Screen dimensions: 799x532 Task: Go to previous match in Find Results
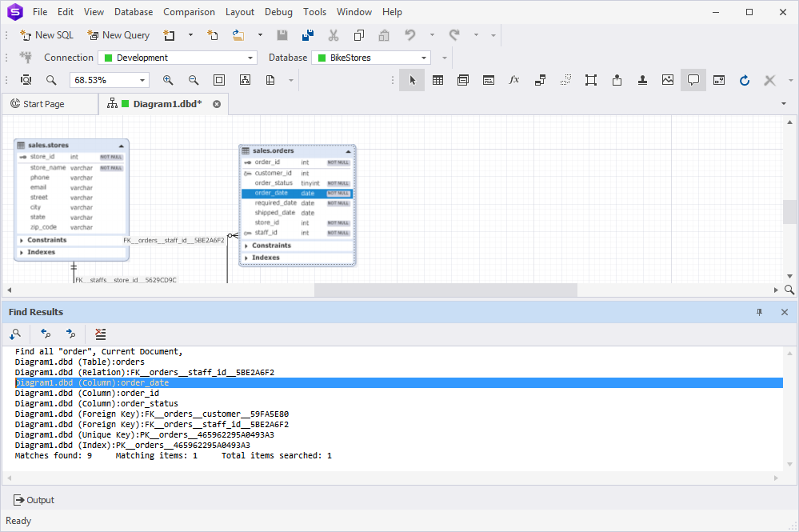pos(46,334)
